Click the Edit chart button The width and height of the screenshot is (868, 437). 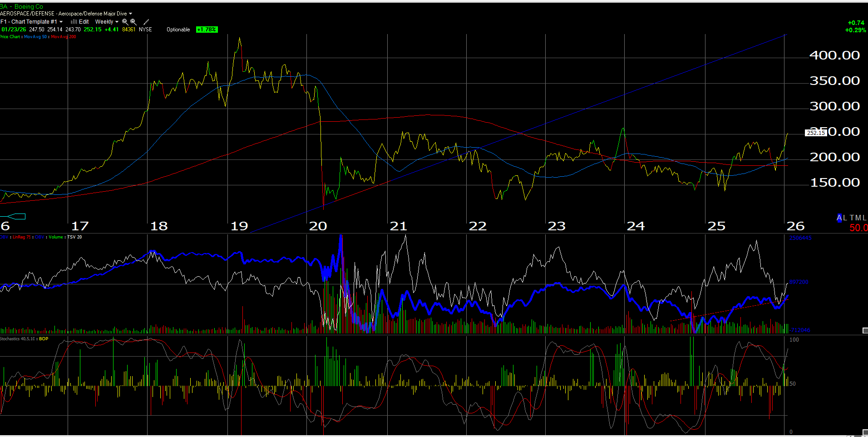pyautogui.click(x=84, y=22)
